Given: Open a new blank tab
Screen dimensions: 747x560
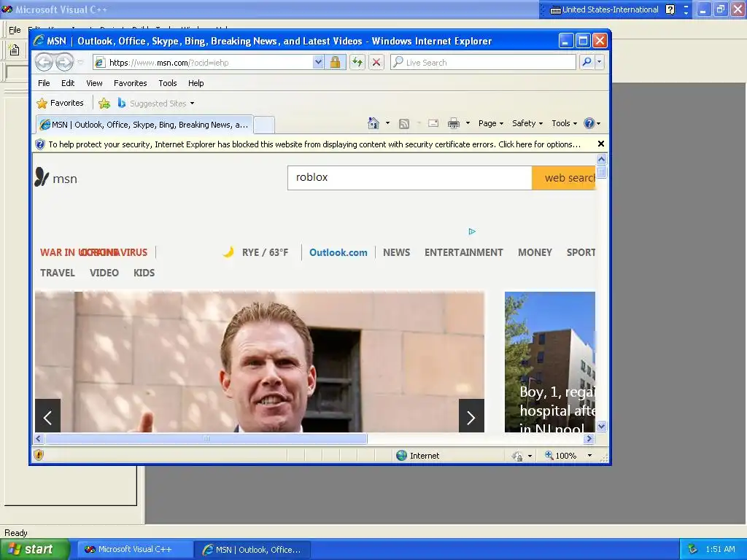Looking at the screenshot, I should coord(264,125).
